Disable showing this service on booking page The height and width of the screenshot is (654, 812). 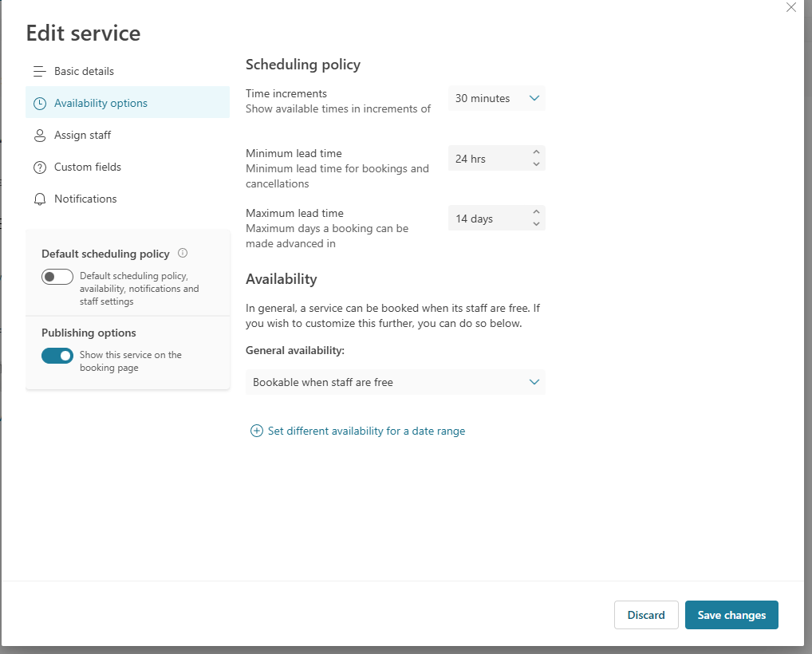(x=57, y=356)
